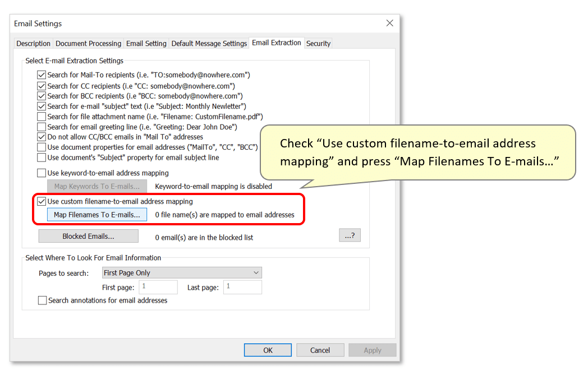
Task: Uncheck Search for Mail-To recipients
Action: pos(42,75)
